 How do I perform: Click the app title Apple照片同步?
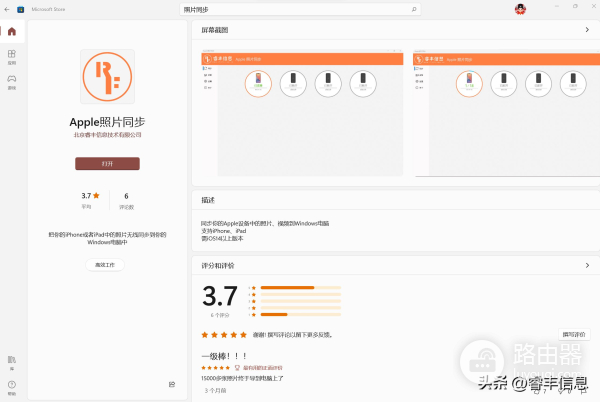pyautogui.click(x=107, y=122)
